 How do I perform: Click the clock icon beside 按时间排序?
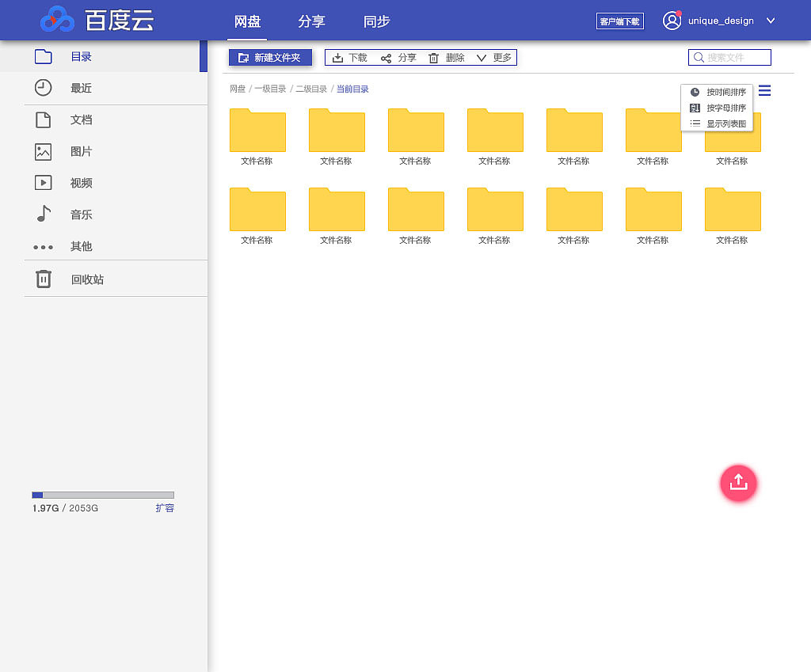tap(695, 92)
